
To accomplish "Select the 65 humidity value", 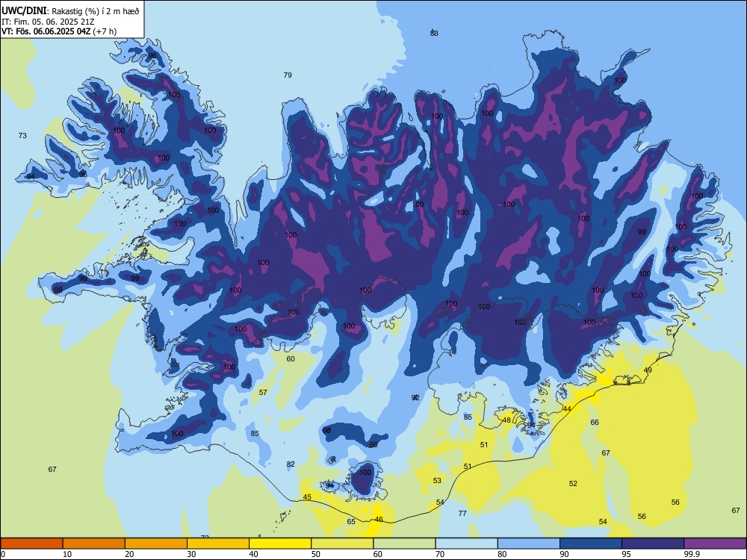I will (x=351, y=521).
